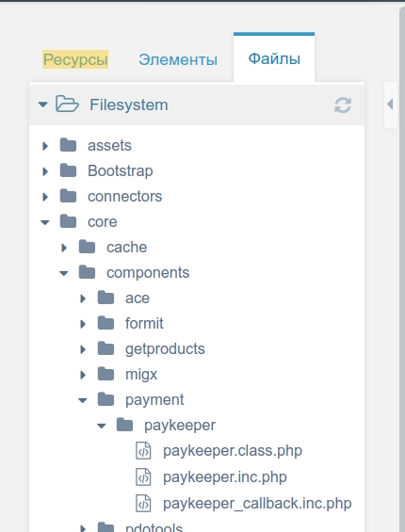Open the paykeeper_callback.inc.php file
The height and width of the screenshot is (532, 405).
click(x=257, y=503)
